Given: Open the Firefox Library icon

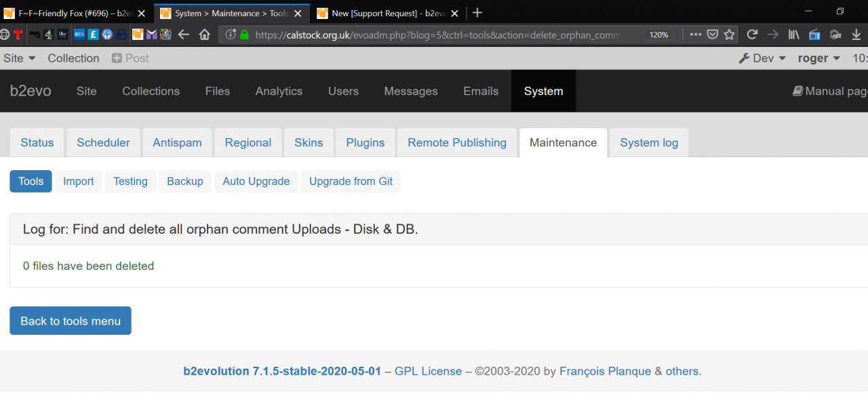Looking at the screenshot, I should 794,35.
